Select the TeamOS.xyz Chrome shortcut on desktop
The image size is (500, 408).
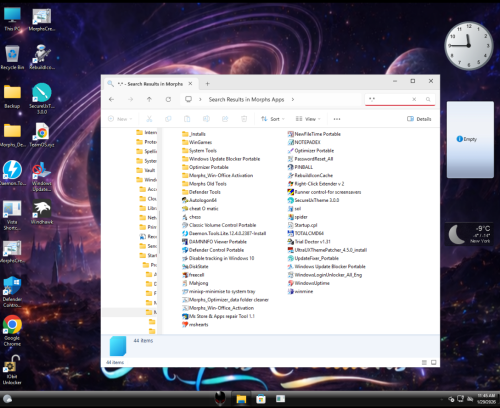(42, 135)
